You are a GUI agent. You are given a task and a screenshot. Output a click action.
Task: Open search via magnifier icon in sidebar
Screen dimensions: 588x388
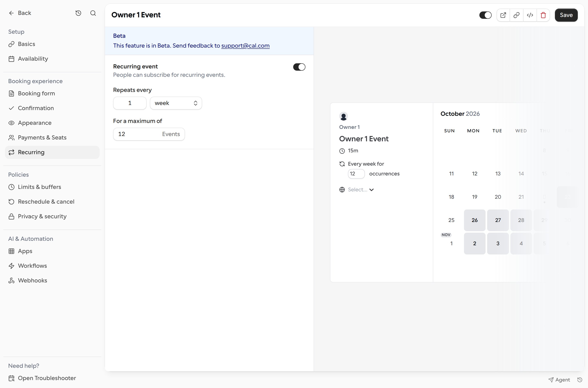coord(93,13)
